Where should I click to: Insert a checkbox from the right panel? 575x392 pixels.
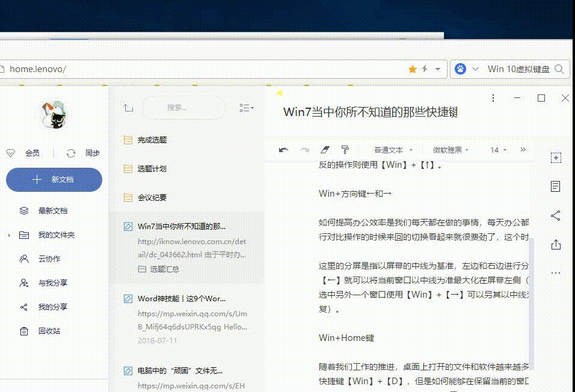pos(555,158)
